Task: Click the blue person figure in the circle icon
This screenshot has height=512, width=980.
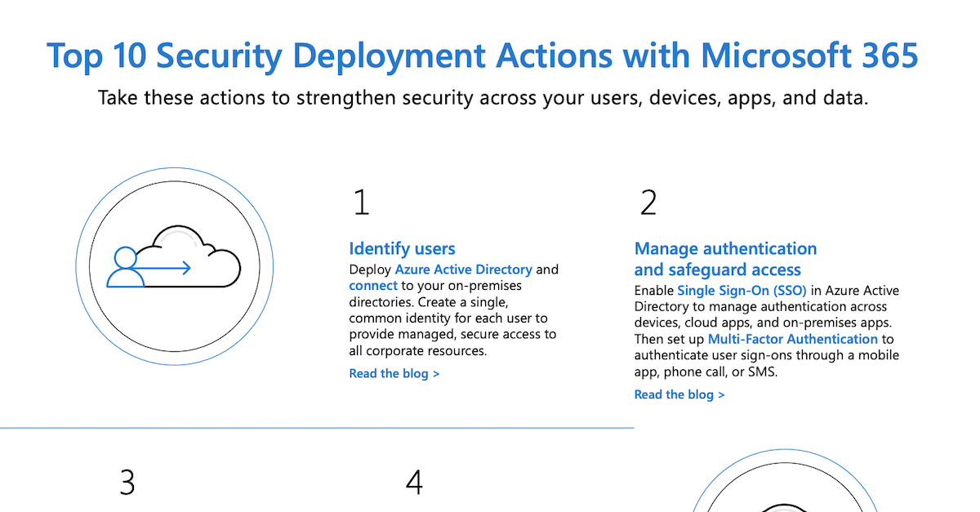Action: 125,269
